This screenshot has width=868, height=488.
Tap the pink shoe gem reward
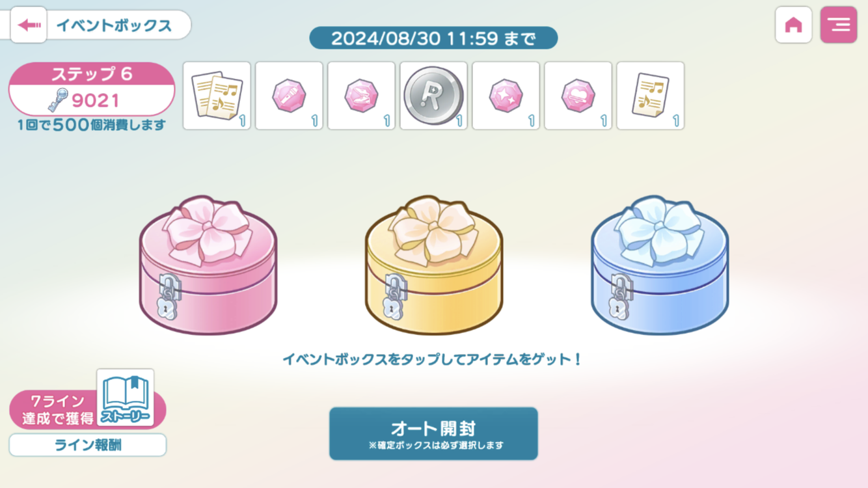pyautogui.click(x=361, y=96)
